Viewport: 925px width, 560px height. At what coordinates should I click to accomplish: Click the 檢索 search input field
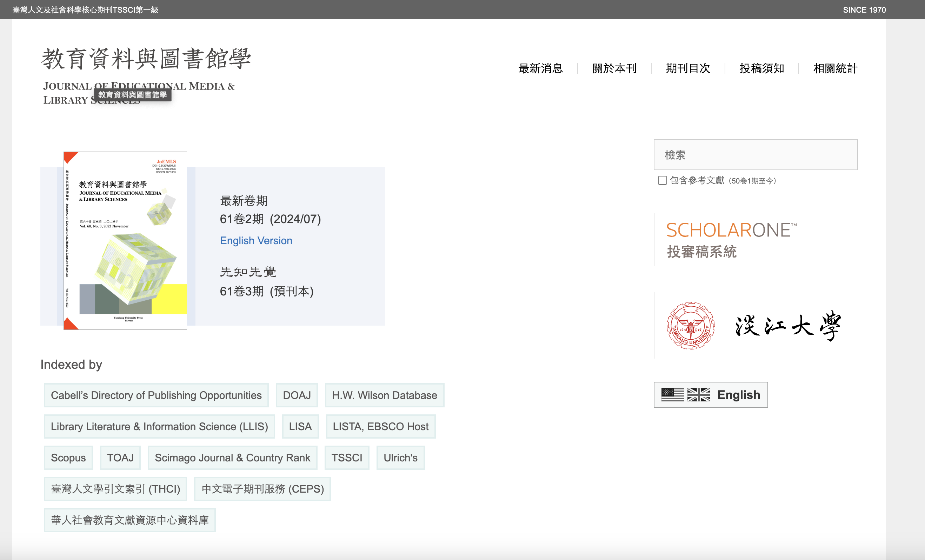[x=755, y=155]
